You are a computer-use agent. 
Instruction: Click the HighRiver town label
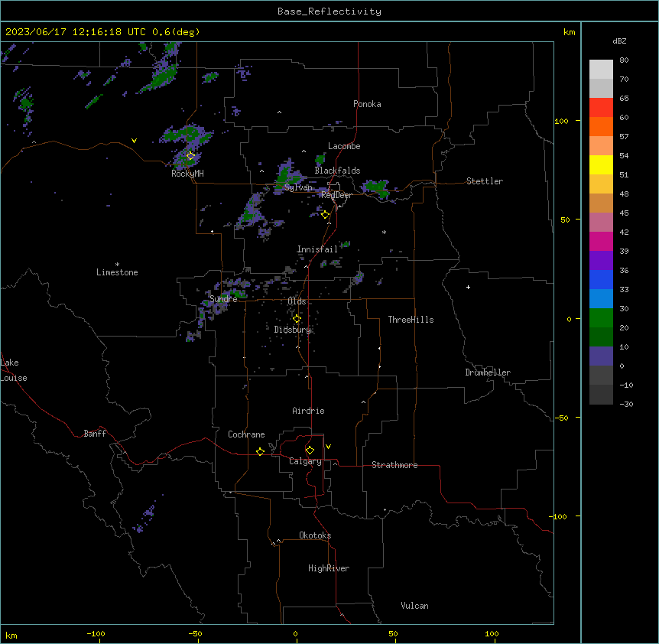(x=329, y=568)
